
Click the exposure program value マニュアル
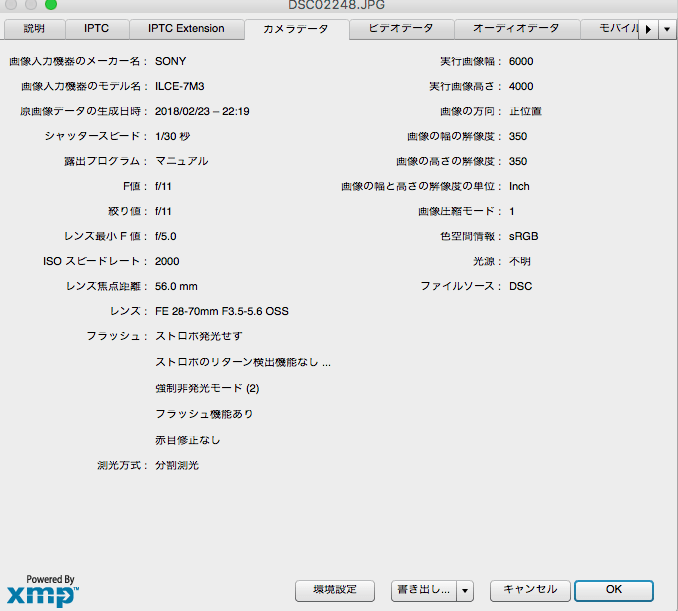point(182,161)
